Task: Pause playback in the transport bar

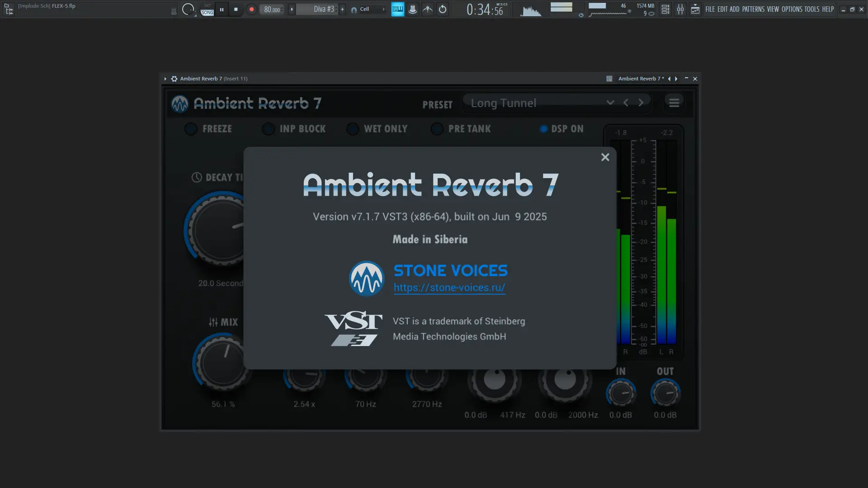Action: pos(222,9)
